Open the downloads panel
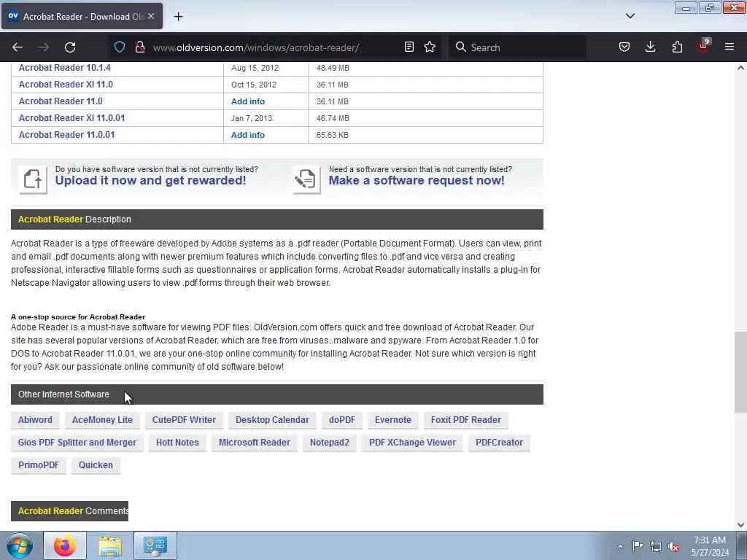The width and height of the screenshot is (747, 560). coord(650,47)
